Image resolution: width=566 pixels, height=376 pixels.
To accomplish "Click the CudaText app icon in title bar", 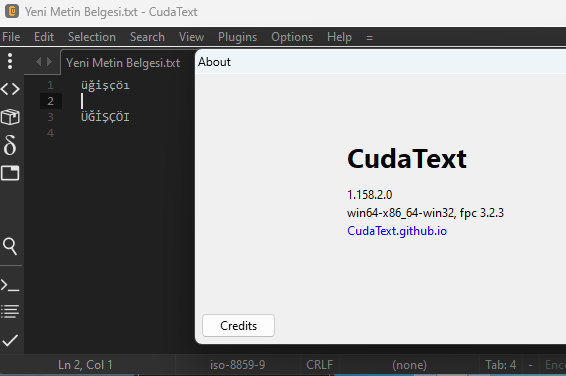I will (x=12, y=11).
